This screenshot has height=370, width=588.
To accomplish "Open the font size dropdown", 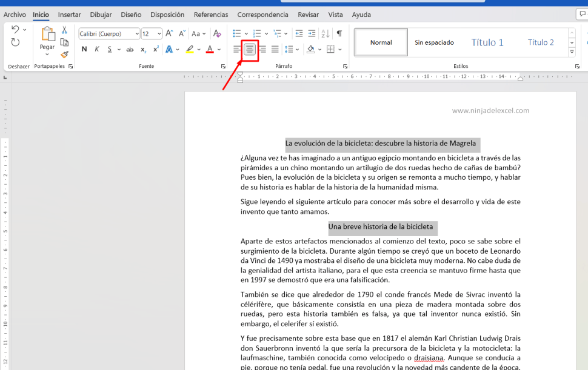I will pyautogui.click(x=159, y=33).
